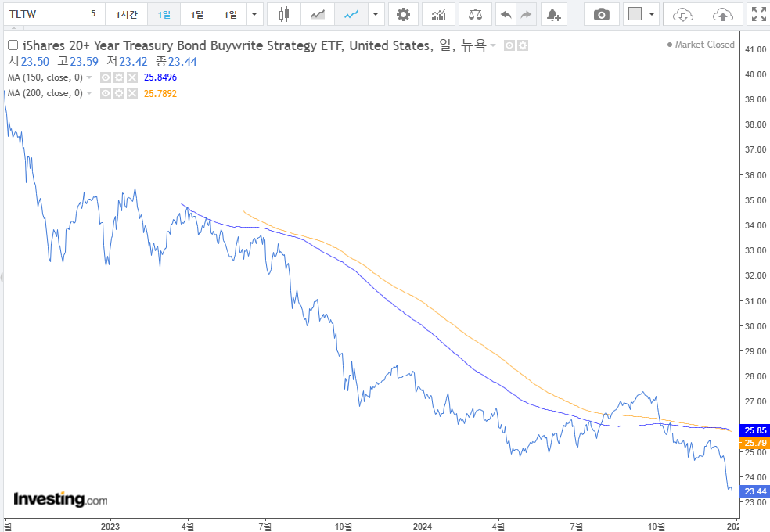Open chart settings gear in toolbar
Image resolution: width=770 pixels, height=532 pixels.
[403, 14]
